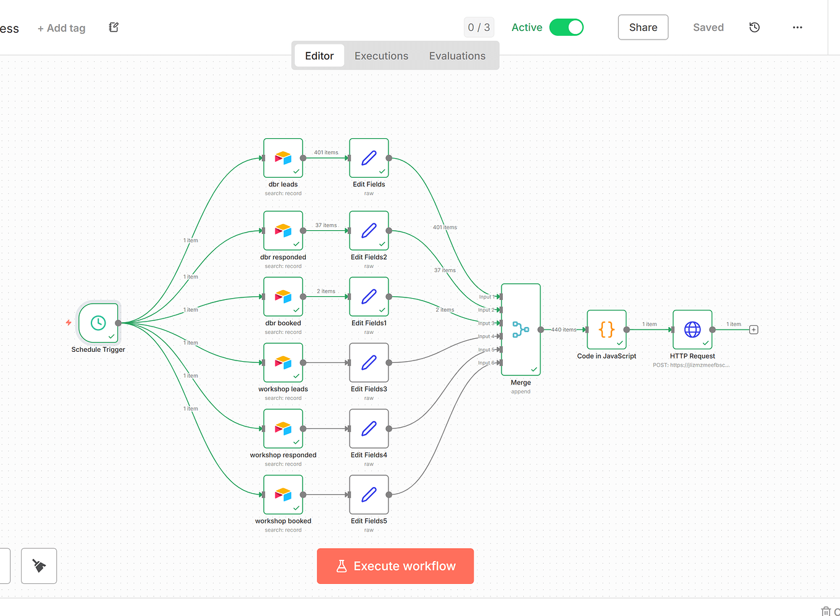Click the edit workflow note icon
This screenshot has width=840, height=616.
coord(113,27)
